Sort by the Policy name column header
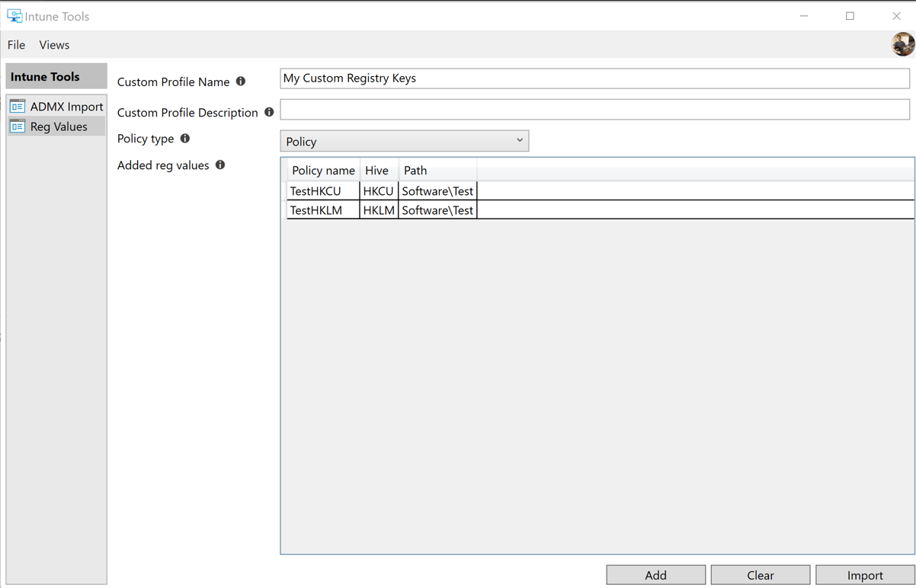This screenshot has width=916, height=588. pyautogui.click(x=323, y=171)
